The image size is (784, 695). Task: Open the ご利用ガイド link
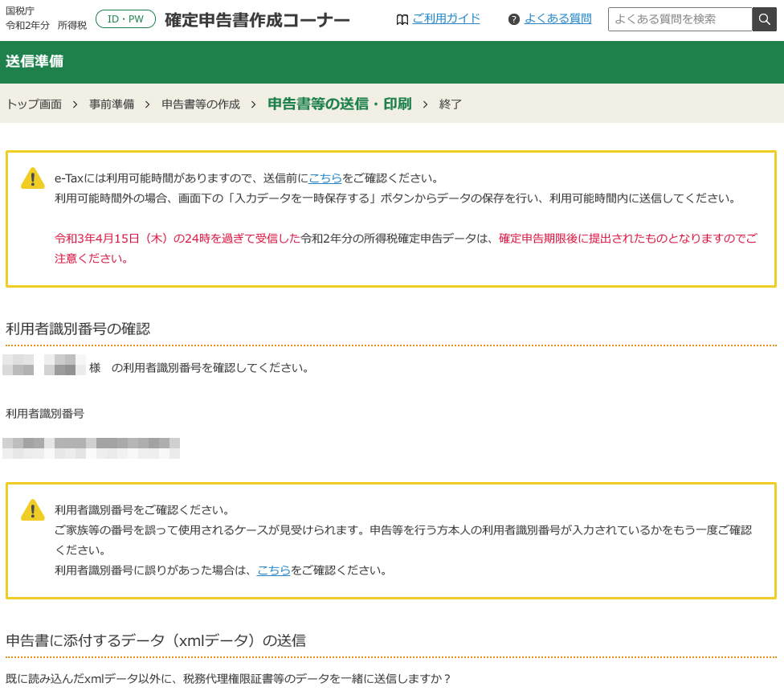tap(447, 18)
